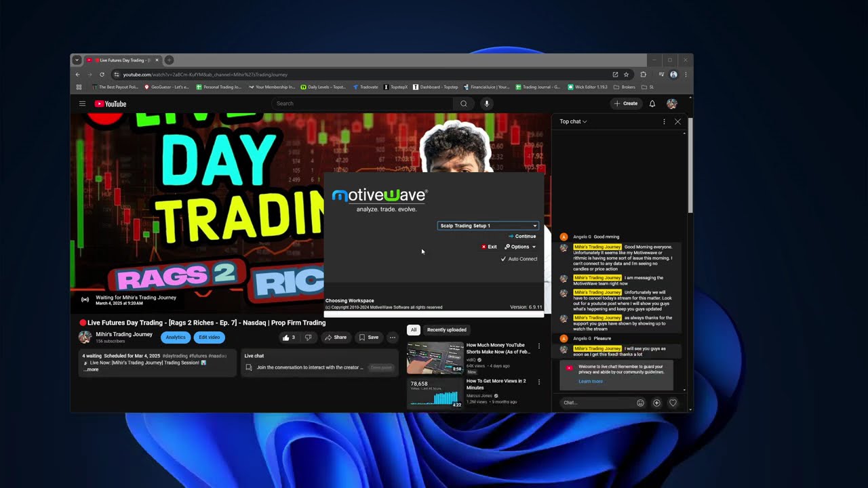Click the browser address bar URL
The image size is (868, 488).
205,75
